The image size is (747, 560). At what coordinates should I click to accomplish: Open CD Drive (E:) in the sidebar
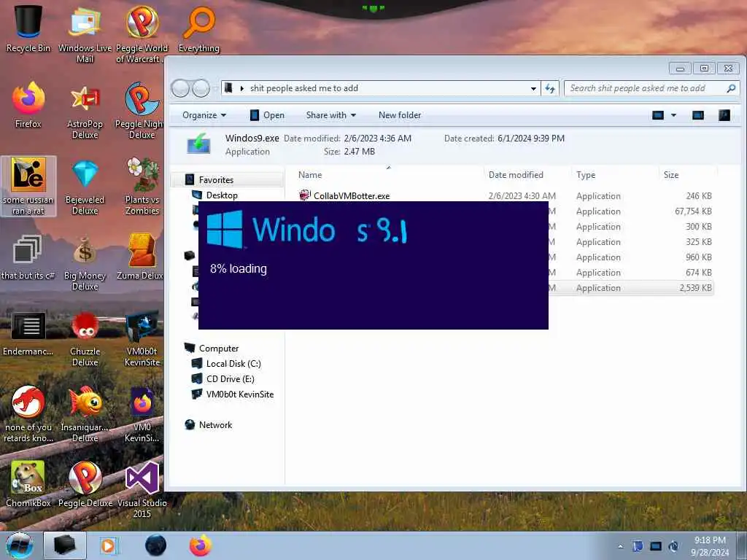coord(230,379)
